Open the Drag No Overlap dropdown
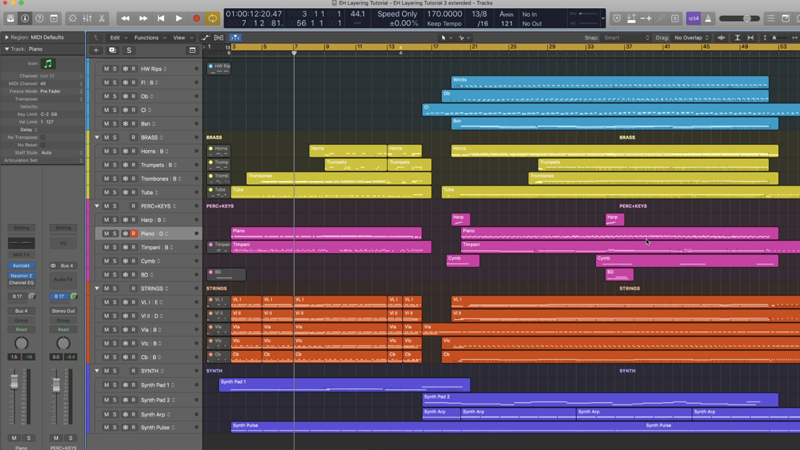Viewport: 800px width, 450px height. [691, 38]
